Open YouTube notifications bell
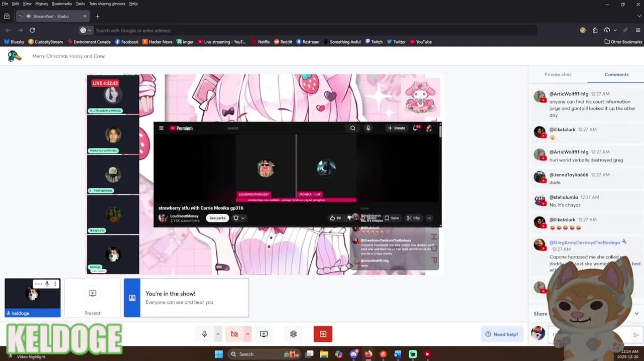The height and width of the screenshot is (361, 644). pos(416,128)
